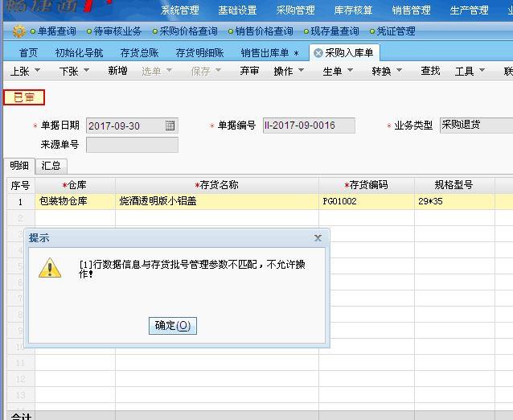Expand the 上张 dropdown arrow
Viewport: 513px width, 420px height.
click(x=37, y=70)
